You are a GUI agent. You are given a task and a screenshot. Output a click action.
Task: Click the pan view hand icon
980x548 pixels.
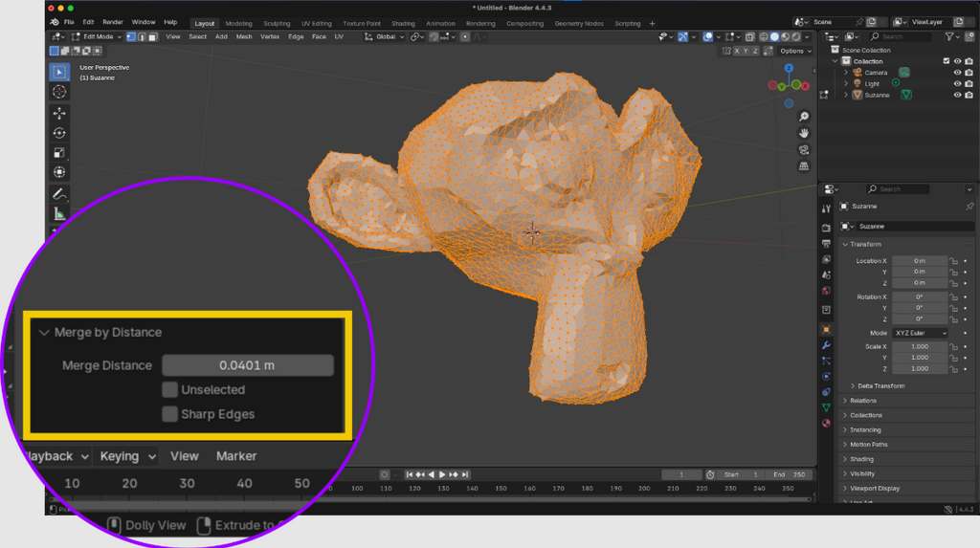(x=804, y=133)
